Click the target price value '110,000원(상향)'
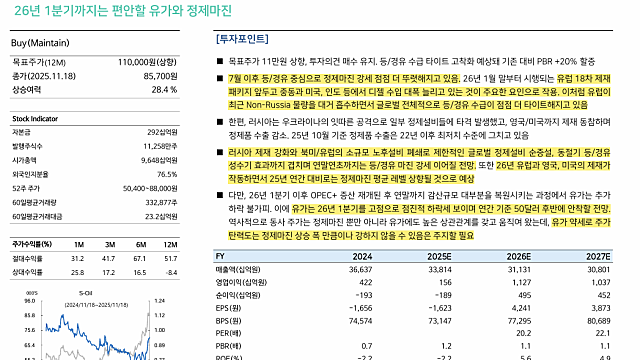This screenshot has height=360, width=640. pyautogui.click(x=147, y=62)
